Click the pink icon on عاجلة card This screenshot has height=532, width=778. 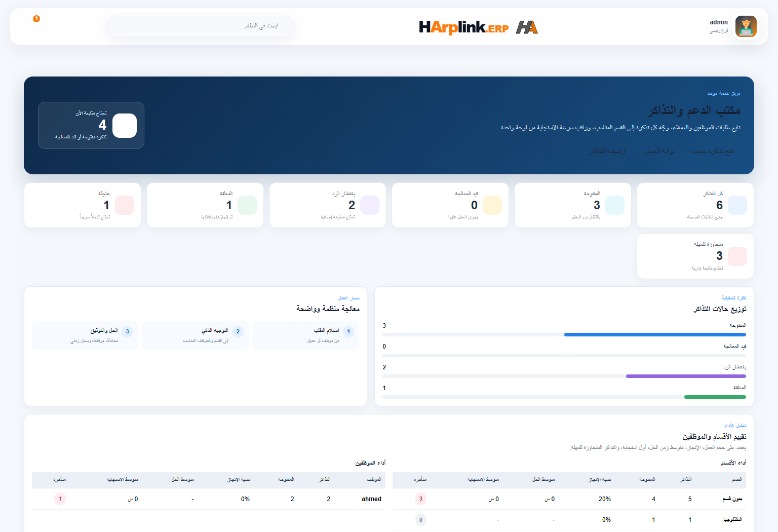pos(125,205)
